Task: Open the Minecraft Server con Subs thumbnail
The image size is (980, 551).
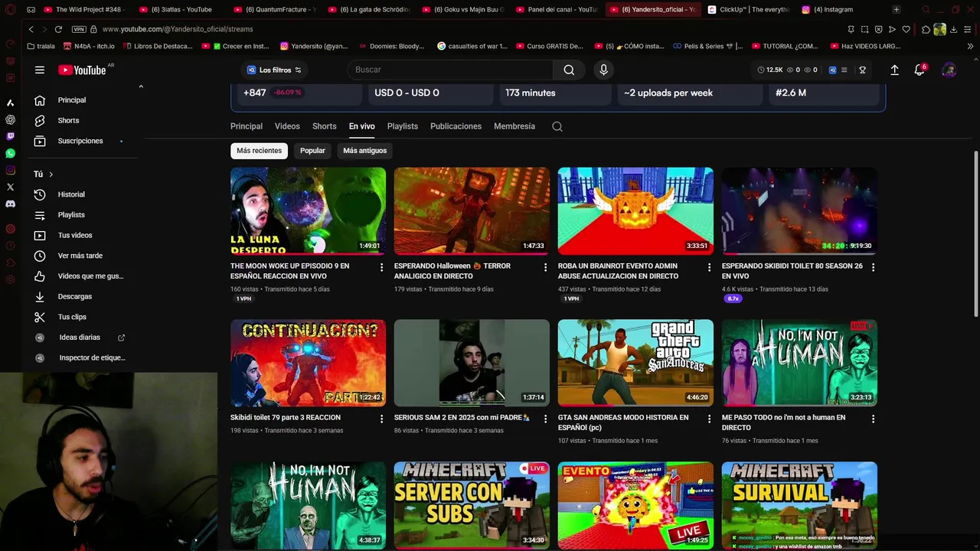Action: [x=472, y=505]
